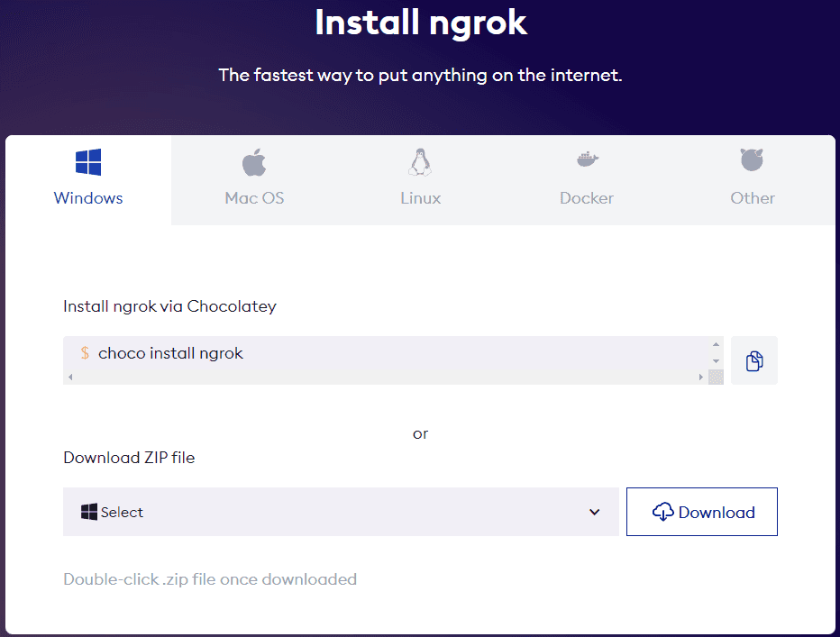Click the Docker whale icon
Screen dimensions: 840x637
pyautogui.click(x=587, y=159)
